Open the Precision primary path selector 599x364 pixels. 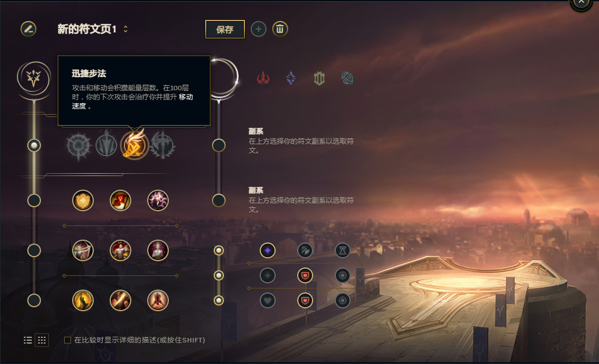34,78
